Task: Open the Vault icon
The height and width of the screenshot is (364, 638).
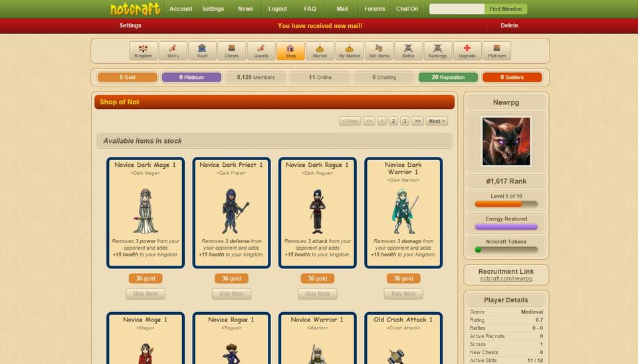Action: [x=202, y=51]
